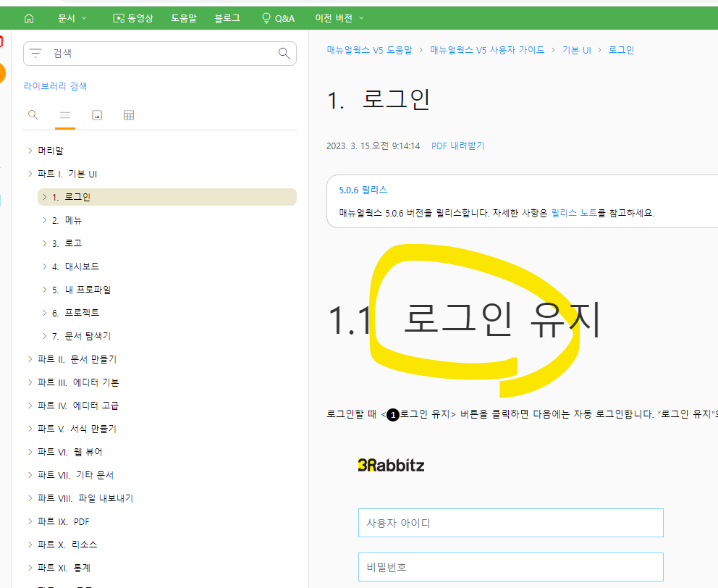
Task: Click the 동영상 menu label
Action: (140, 18)
